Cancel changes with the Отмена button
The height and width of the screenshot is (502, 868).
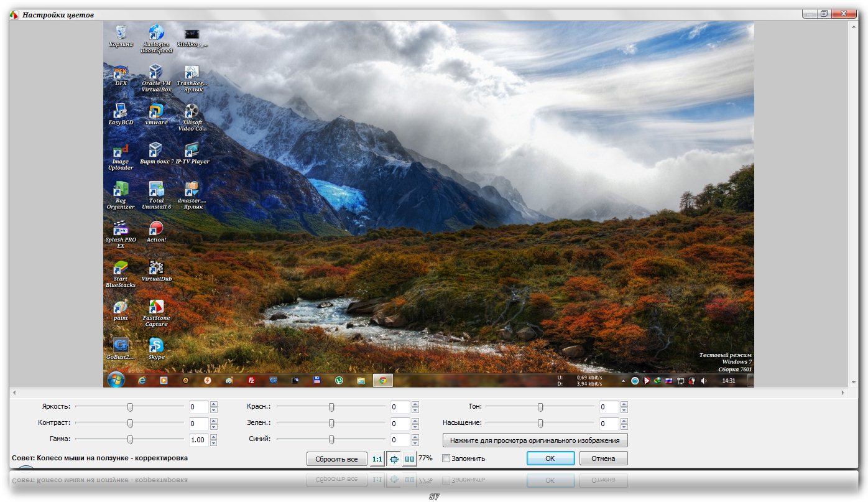coord(603,458)
